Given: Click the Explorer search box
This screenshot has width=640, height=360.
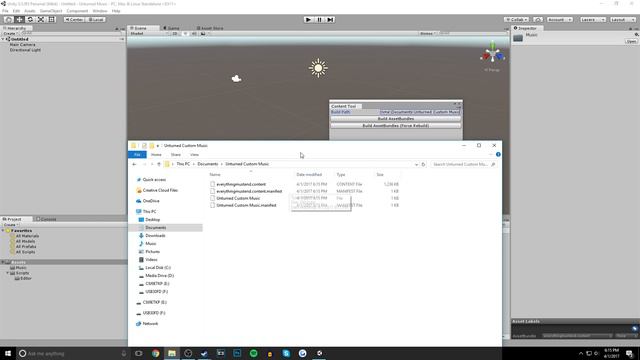Looking at the screenshot, I should pos(463,164).
